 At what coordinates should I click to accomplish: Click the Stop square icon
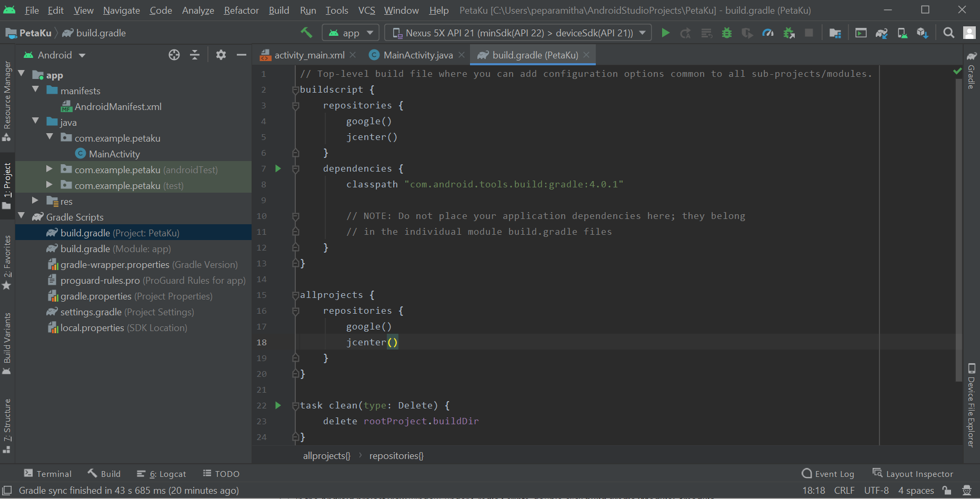pos(809,33)
